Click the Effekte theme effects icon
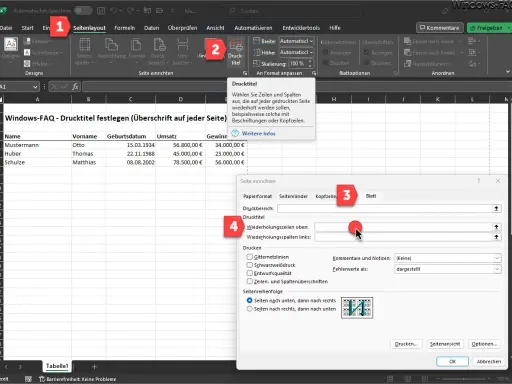 click(27, 63)
